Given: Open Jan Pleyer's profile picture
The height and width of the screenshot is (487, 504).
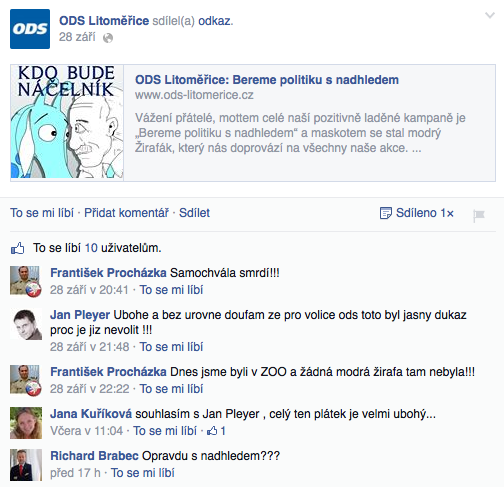Looking at the screenshot, I should [26, 324].
